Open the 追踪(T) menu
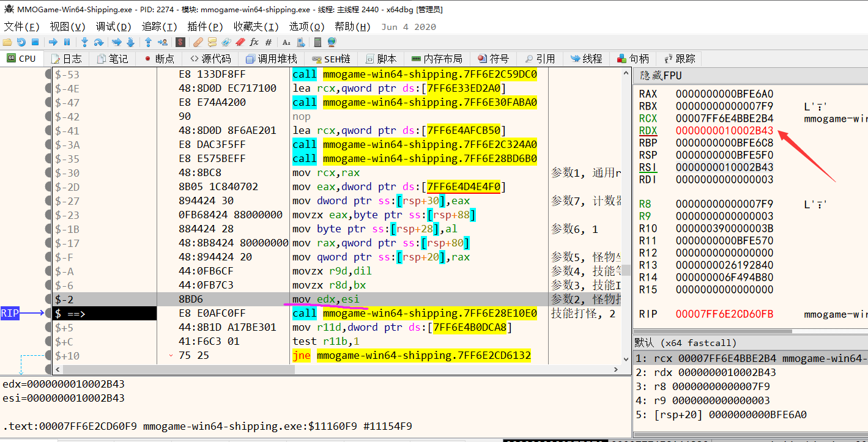The height and width of the screenshot is (442, 868). click(160, 26)
